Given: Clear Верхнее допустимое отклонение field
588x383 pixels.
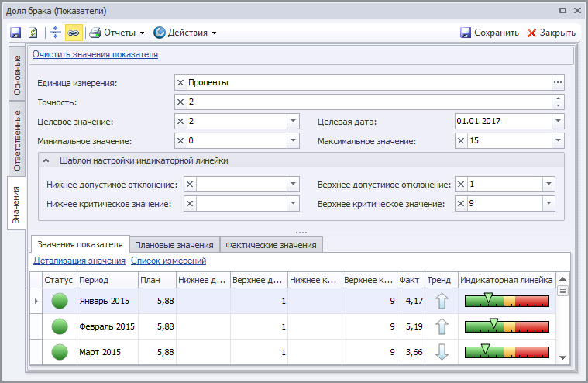Looking at the screenshot, I should (461, 185).
